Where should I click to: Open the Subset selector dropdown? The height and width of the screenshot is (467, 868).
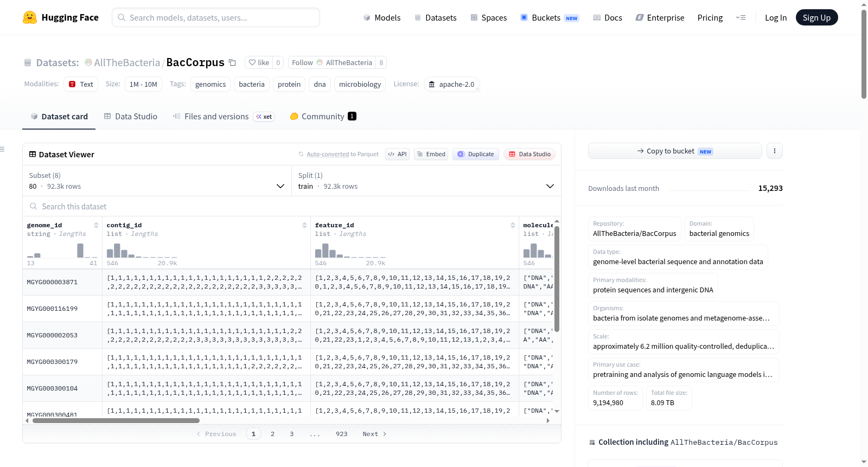point(157,181)
